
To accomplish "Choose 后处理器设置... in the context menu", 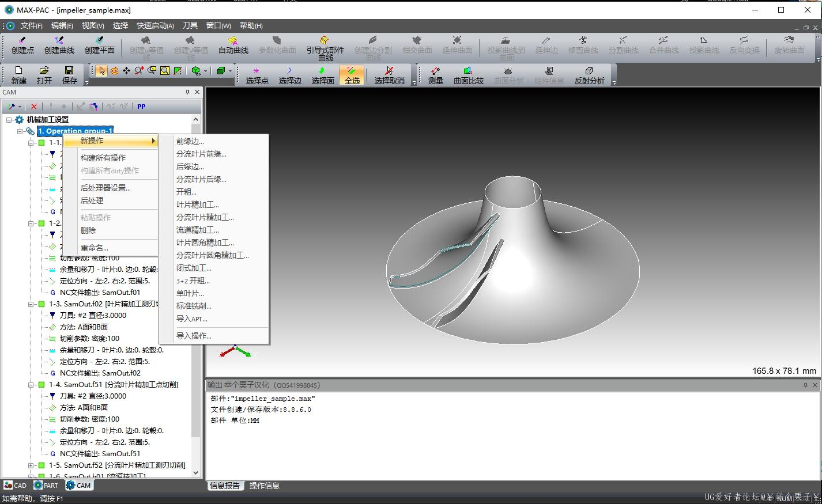I will [105, 188].
